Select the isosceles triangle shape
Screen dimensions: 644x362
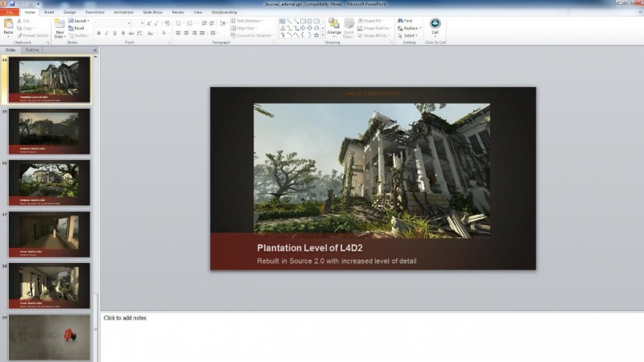point(283,28)
